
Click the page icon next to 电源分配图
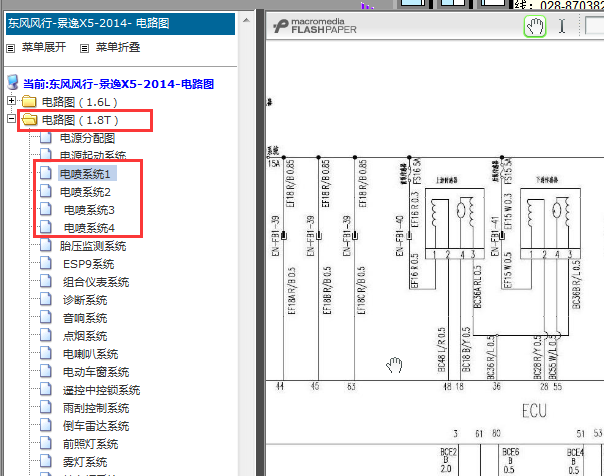46,138
